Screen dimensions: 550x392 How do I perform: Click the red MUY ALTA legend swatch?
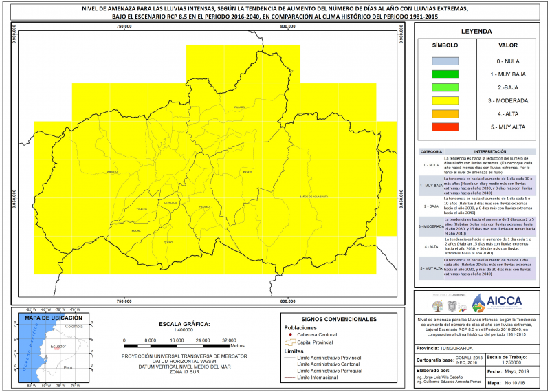pyautogui.click(x=445, y=127)
